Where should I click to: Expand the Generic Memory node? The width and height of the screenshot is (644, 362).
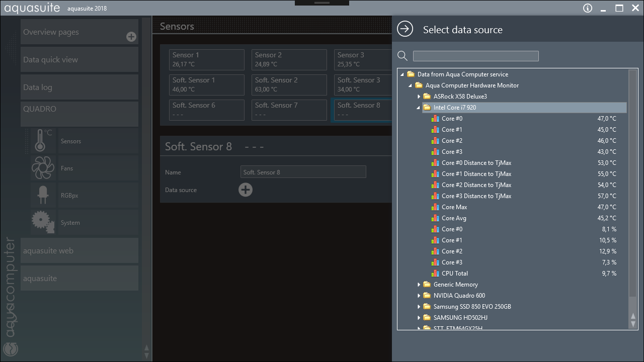[419, 285]
